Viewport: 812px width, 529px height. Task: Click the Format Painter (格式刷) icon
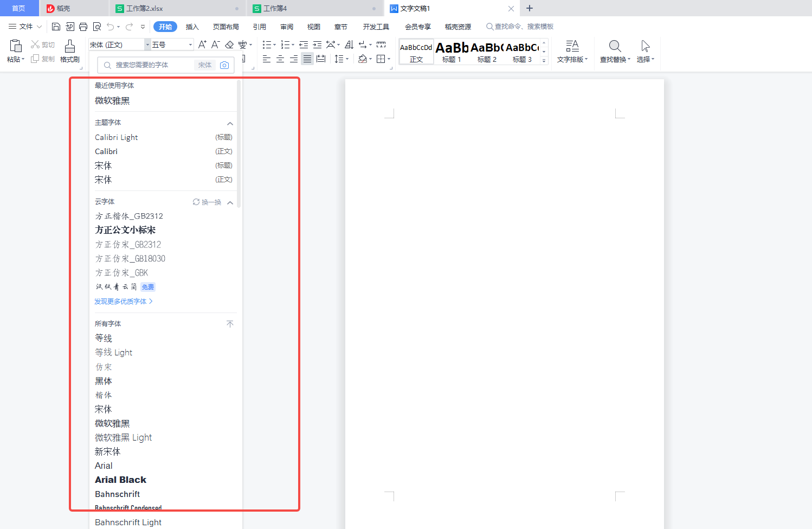tap(69, 51)
